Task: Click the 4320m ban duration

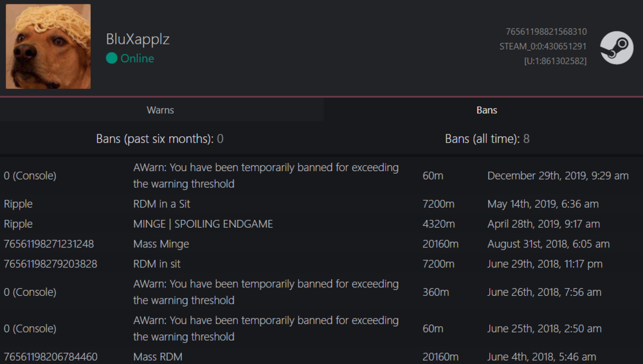Action: click(439, 224)
